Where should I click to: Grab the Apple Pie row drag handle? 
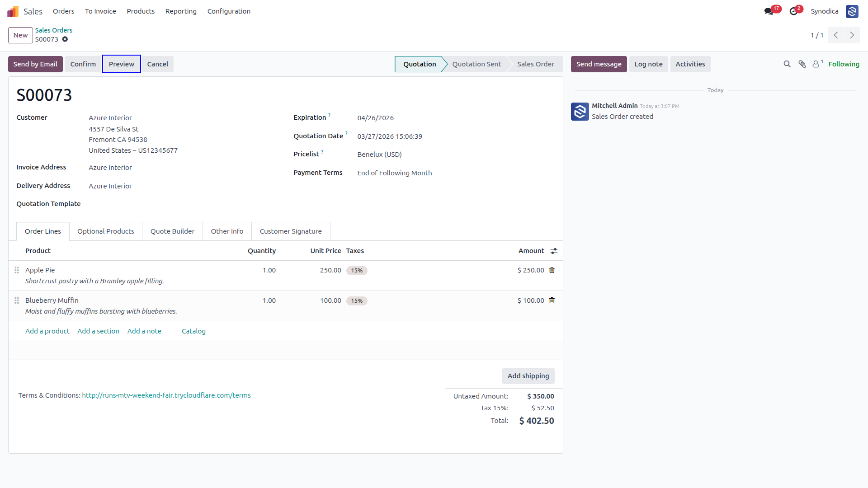[x=17, y=270]
